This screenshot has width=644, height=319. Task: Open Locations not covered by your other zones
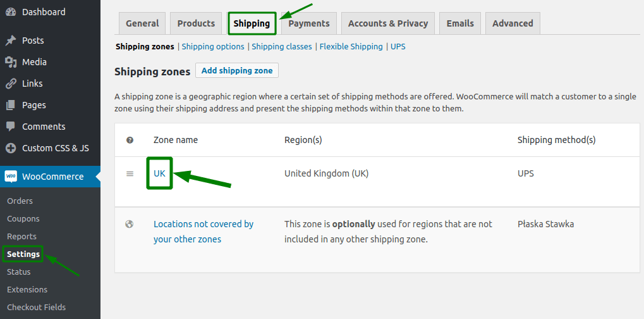(x=204, y=232)
